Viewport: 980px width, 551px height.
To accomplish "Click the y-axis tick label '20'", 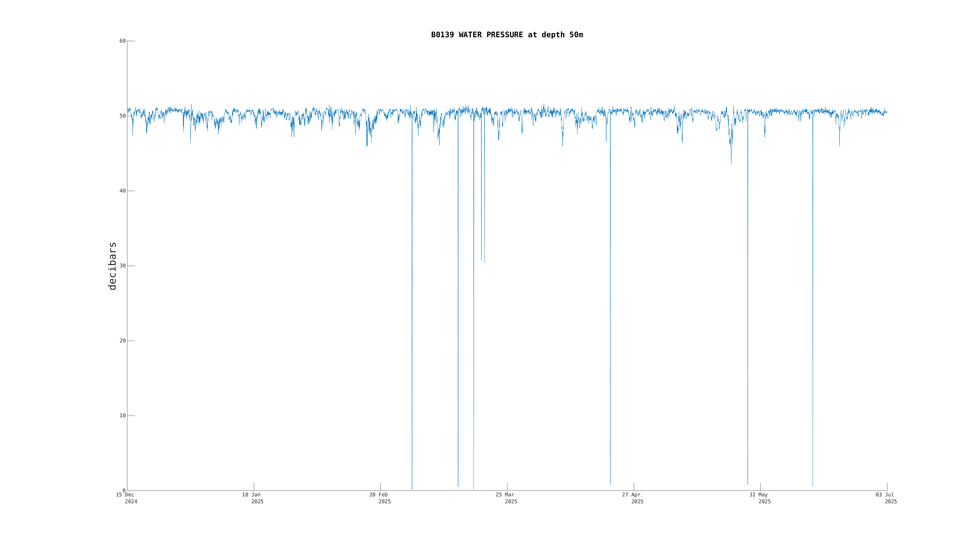I will [122, 341].
